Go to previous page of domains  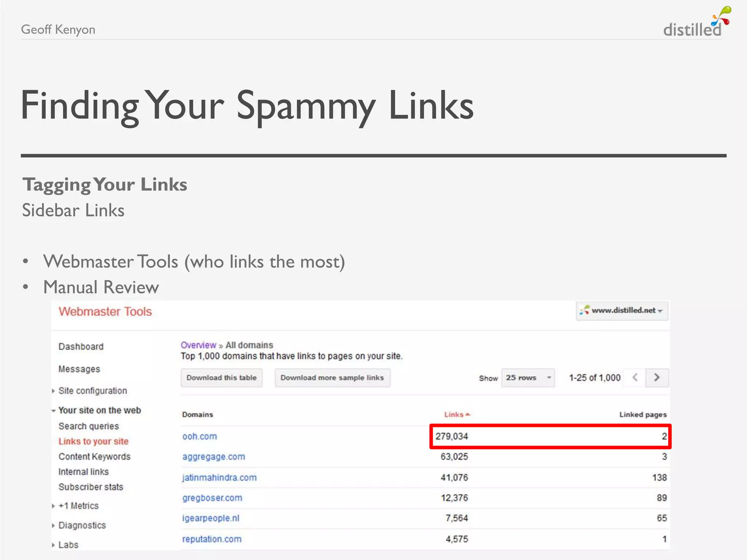click(x=635, y=377)
